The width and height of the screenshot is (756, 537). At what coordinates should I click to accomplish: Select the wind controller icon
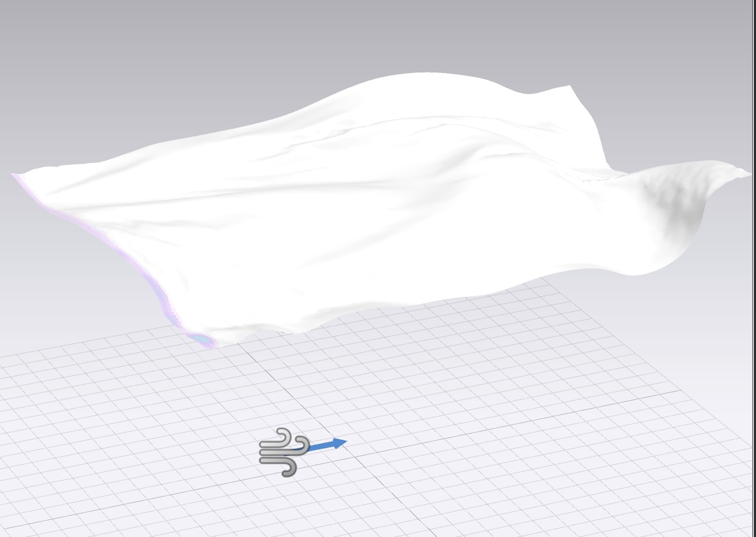click(x=284, y=452)
